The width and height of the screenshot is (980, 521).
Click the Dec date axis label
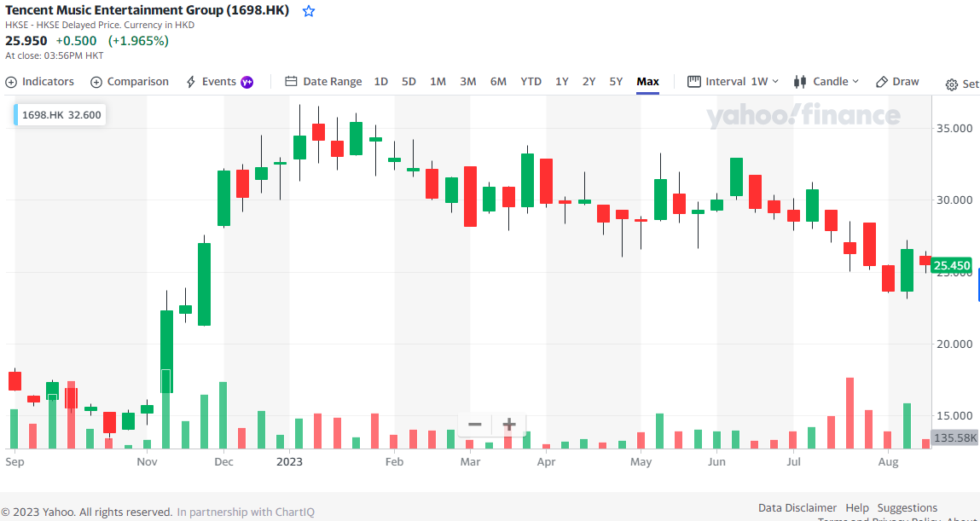(223, 462)
